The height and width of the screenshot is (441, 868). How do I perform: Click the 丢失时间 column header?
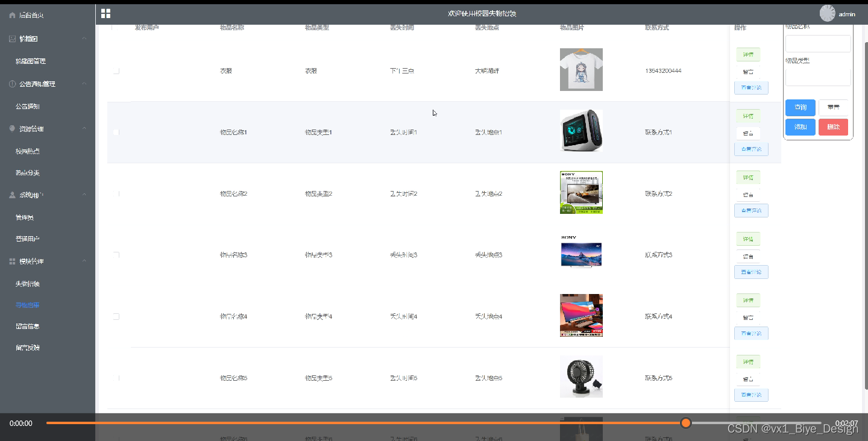402,28
